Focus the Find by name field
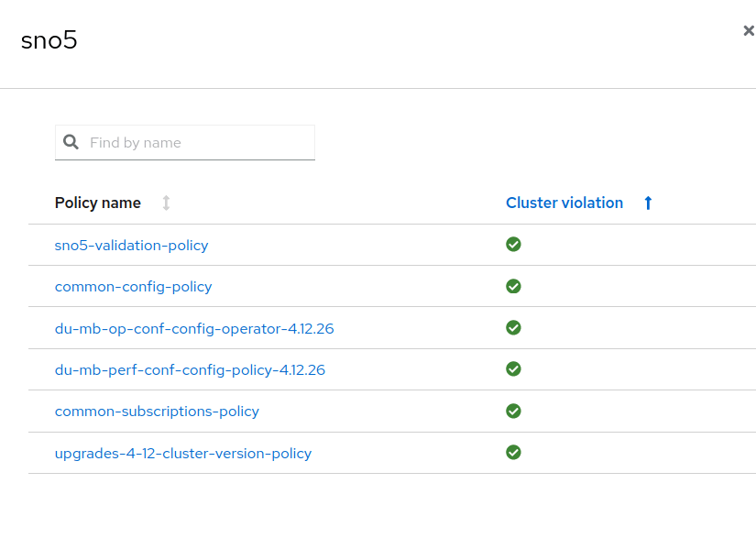 (197, 143)
